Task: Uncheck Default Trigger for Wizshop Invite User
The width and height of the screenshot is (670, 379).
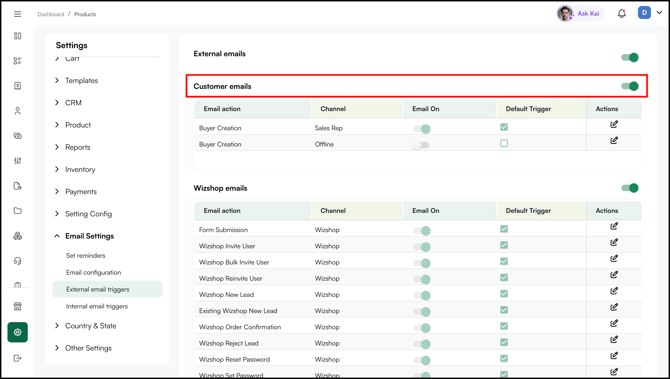Action: tap(504, 245)
